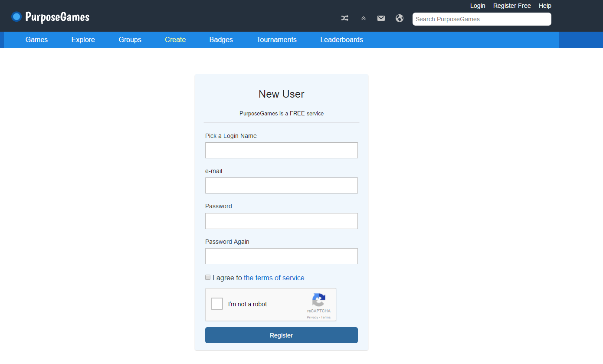603x364 pixels.
Task: View the Leaderboards page
Action: [342, 39]
